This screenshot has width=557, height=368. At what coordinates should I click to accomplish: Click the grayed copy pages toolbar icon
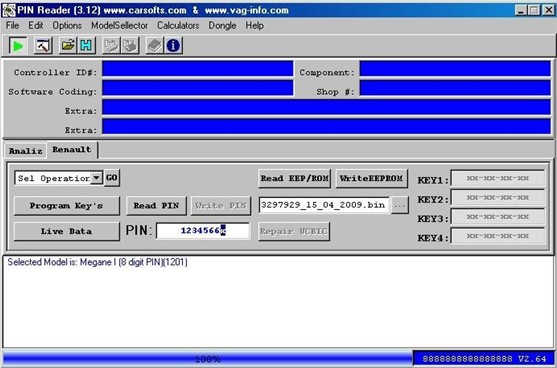(x=111, y=46)
